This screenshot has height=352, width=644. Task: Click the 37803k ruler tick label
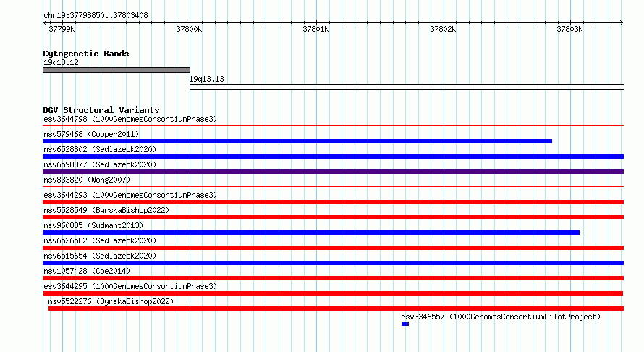569,29
